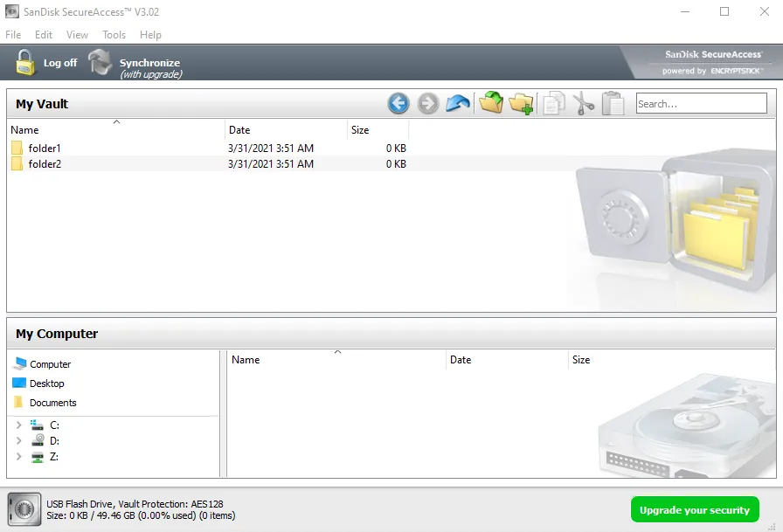Click folder with green arrow icon

tap(491, 103)
